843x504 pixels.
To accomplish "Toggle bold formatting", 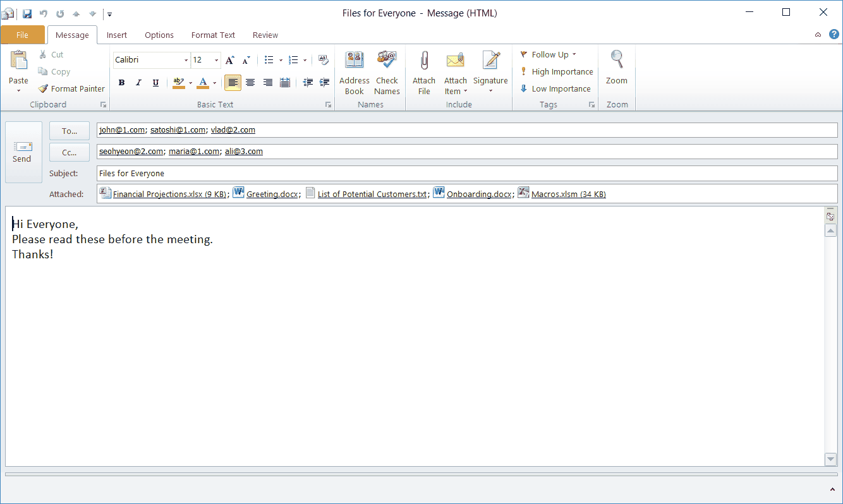I will [121, 82].
